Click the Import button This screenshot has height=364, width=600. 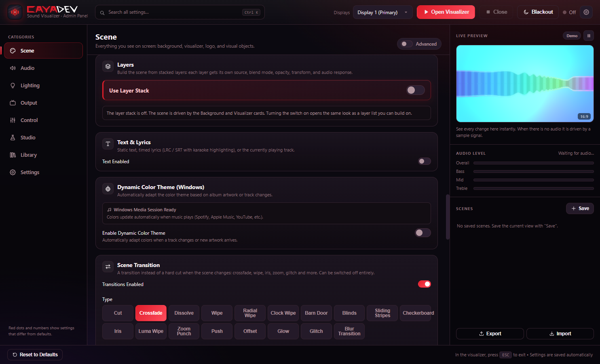pyautogui.click(x=560, y=334)
